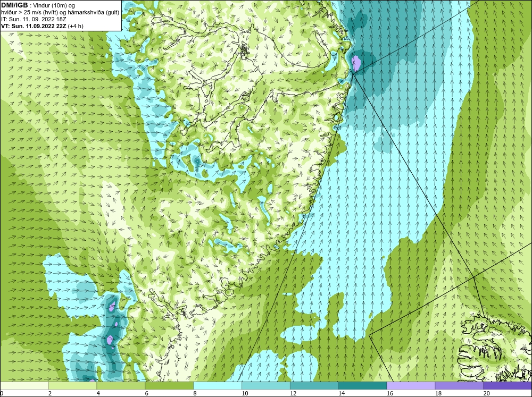Viewport: 532px width, 397px height.
Task: Pick the 16–18 m/s lavender swatch
Action: point(411,385)
